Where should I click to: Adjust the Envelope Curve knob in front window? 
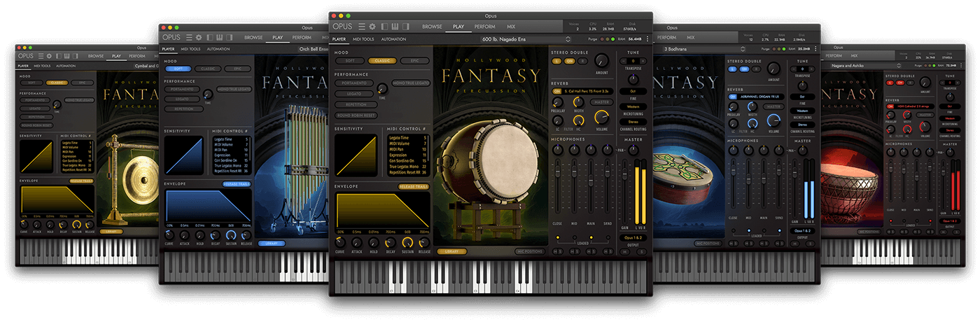(340, 242)
